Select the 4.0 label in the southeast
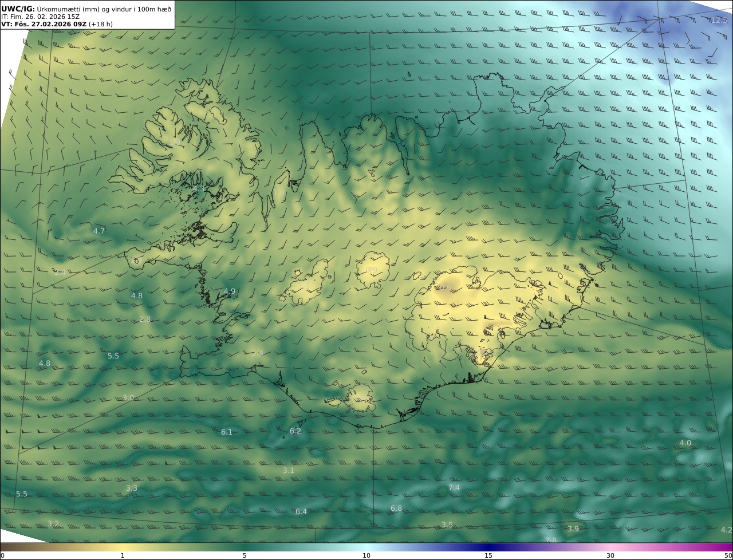733x560 pixels. (x=685, y=443)
